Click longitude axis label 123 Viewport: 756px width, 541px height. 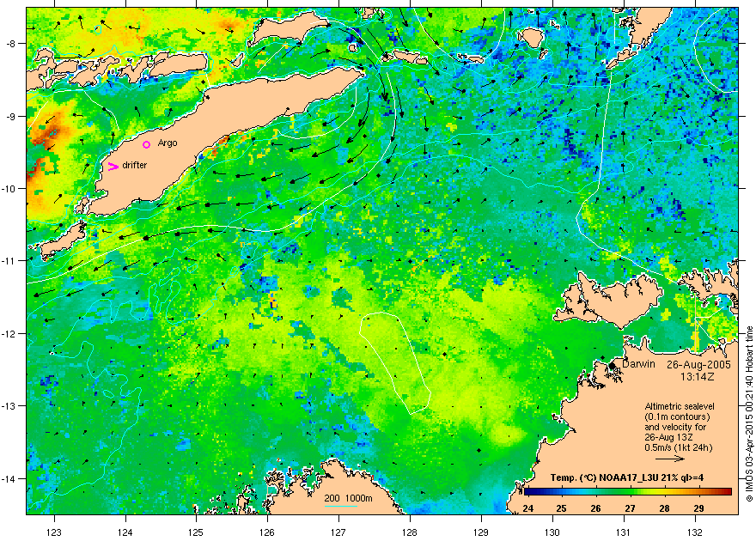[x=54, y=532]
